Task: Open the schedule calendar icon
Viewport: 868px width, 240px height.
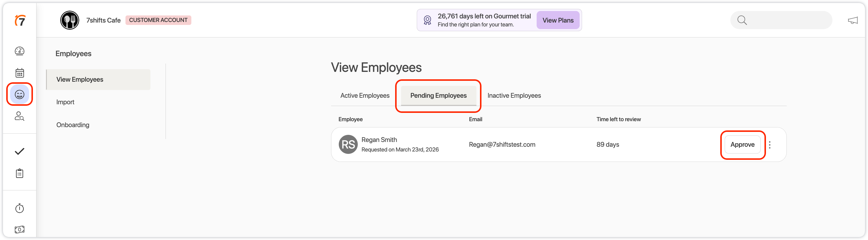Action: (x=20, y=73)
